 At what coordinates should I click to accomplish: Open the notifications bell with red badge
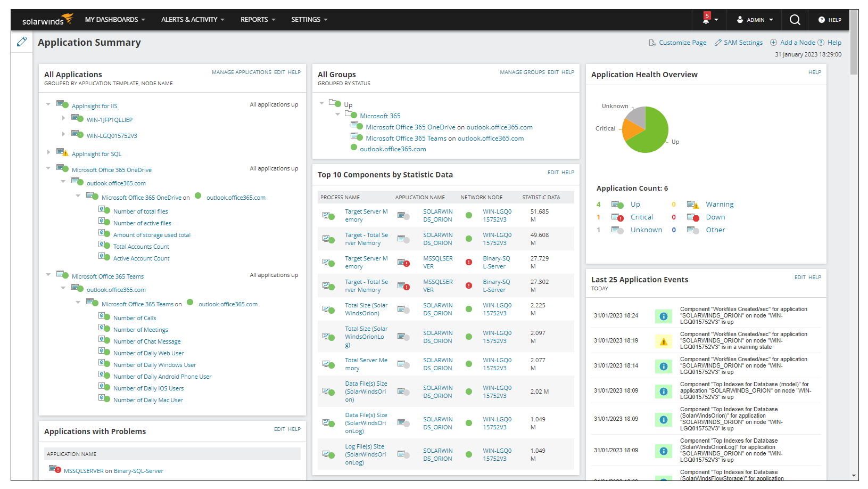pyautogui.click(x=706, y=20)
